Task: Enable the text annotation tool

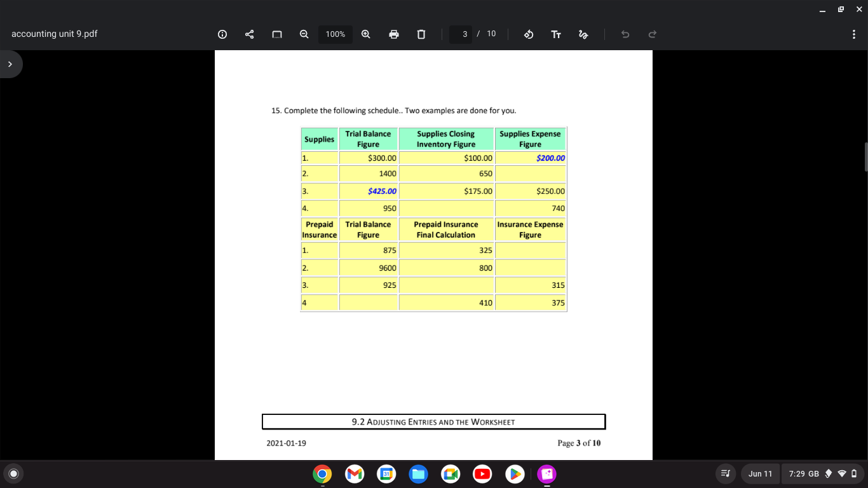Action: point(556,34)
